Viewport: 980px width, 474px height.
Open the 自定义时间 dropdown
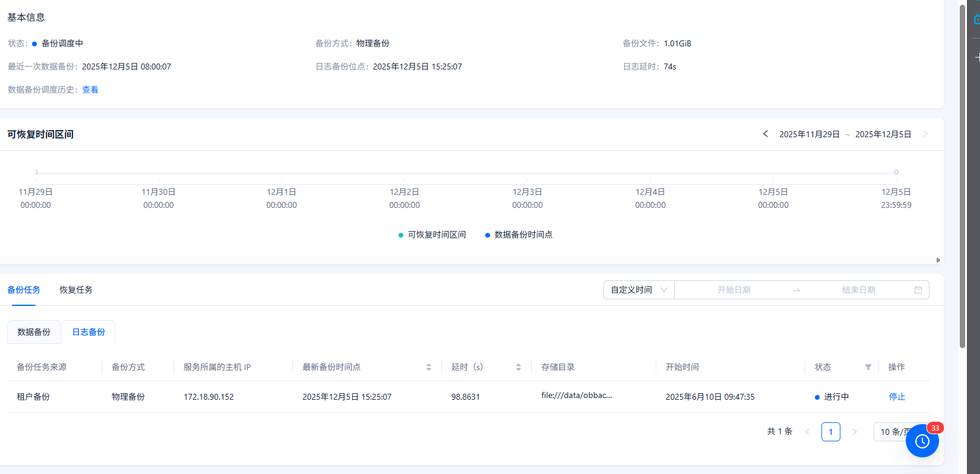pos(638,290)
